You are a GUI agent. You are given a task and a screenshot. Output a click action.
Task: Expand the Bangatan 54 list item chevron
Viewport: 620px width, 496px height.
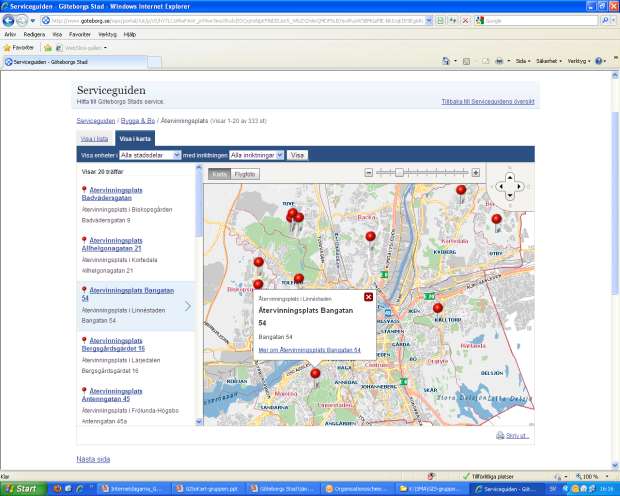point(188,306)
